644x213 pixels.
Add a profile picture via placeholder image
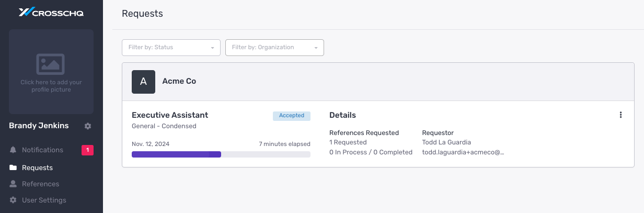click(x=51, y=72)
